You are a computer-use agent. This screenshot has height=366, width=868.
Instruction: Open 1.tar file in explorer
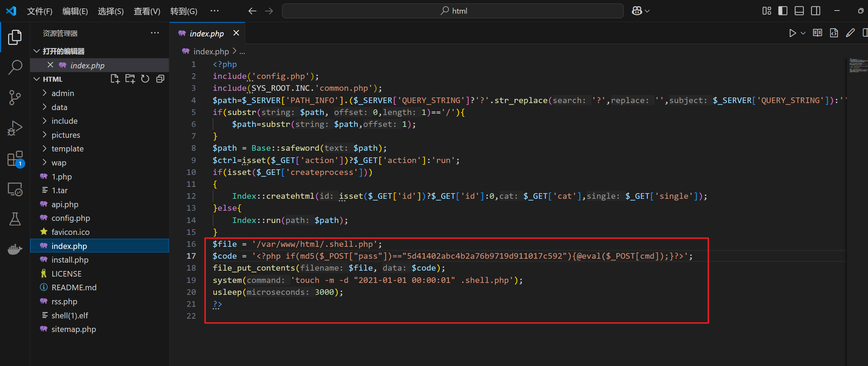(100, 190)
